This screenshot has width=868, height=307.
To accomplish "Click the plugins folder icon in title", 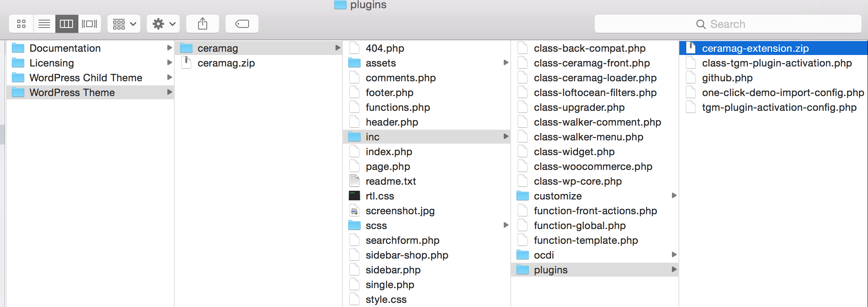I will (x=340, y=5).
